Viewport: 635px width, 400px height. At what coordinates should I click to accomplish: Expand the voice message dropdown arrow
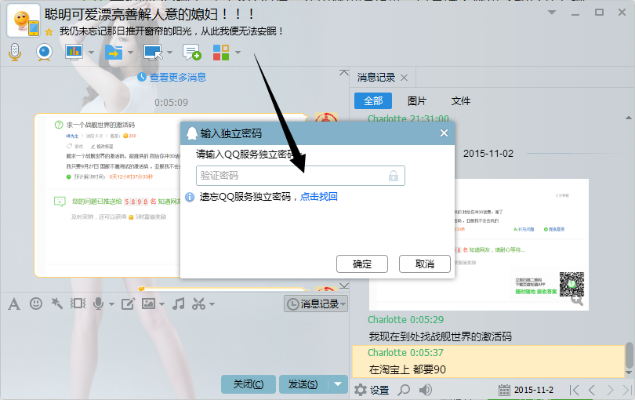(x=111, y=304)
